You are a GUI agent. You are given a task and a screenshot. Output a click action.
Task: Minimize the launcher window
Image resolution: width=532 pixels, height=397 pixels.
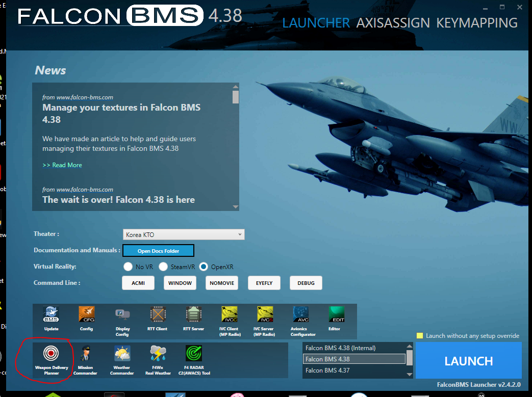click(485, 8)
